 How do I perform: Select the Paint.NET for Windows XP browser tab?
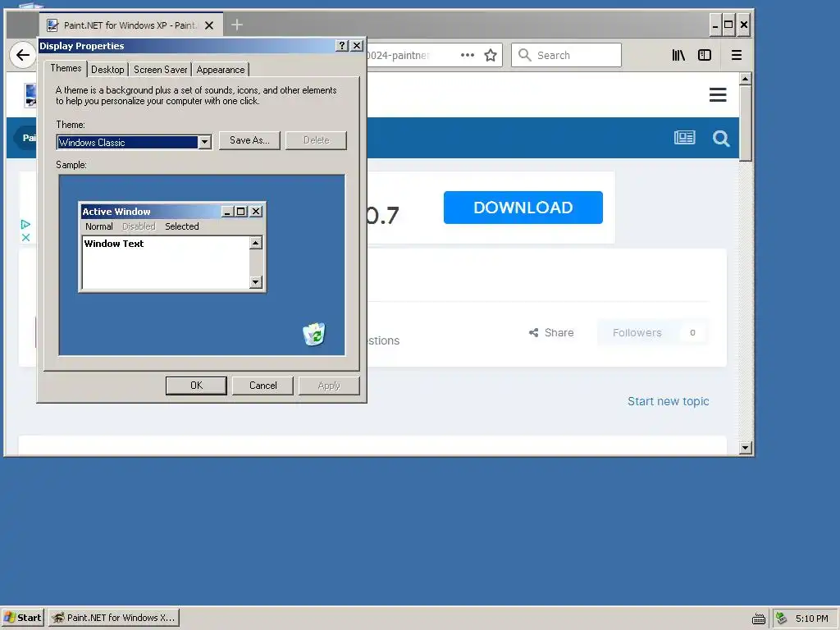(x=130, y=25)
